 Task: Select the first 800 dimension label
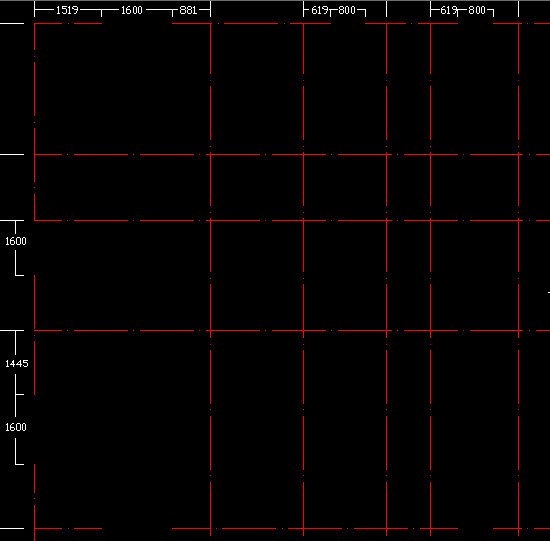(347, 11)
